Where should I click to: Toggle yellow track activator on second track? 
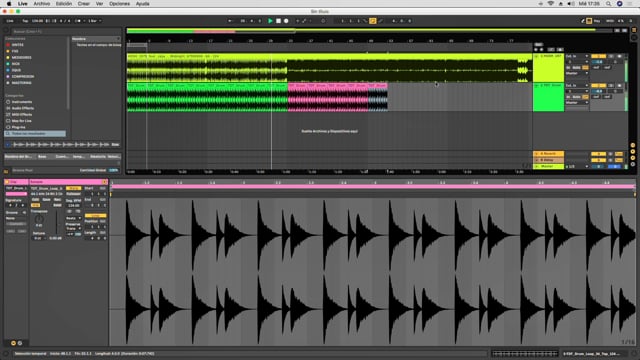click(598, 86)
